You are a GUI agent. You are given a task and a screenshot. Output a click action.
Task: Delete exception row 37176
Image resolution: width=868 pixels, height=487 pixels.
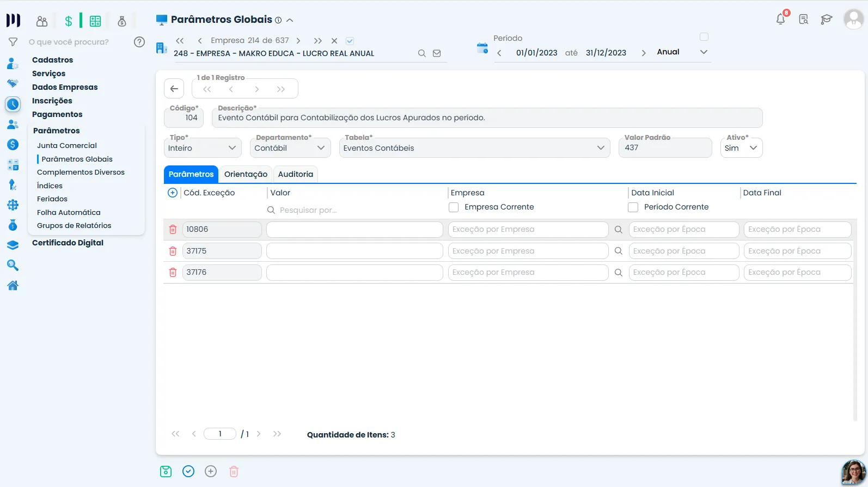pyautogui.click(x=173, y=272)
